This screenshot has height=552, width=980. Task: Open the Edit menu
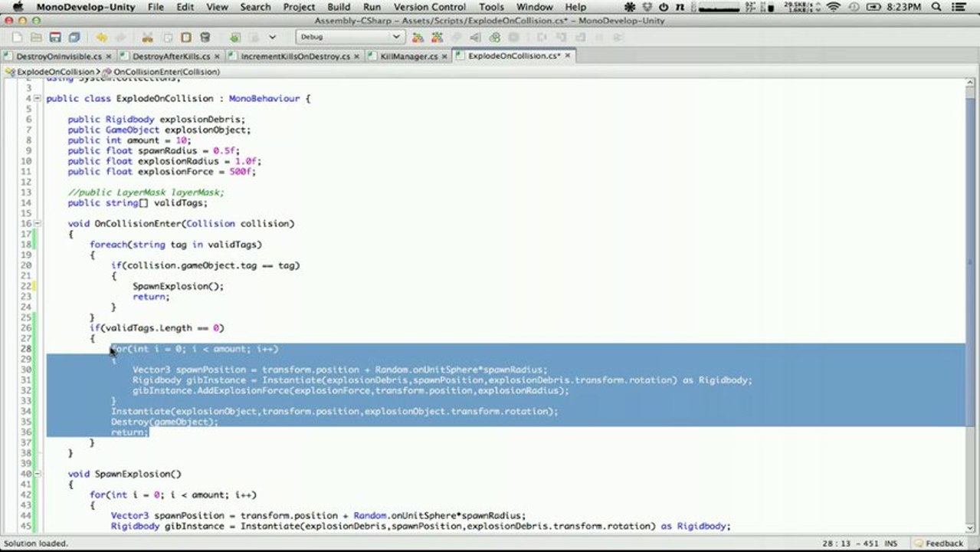185,7
